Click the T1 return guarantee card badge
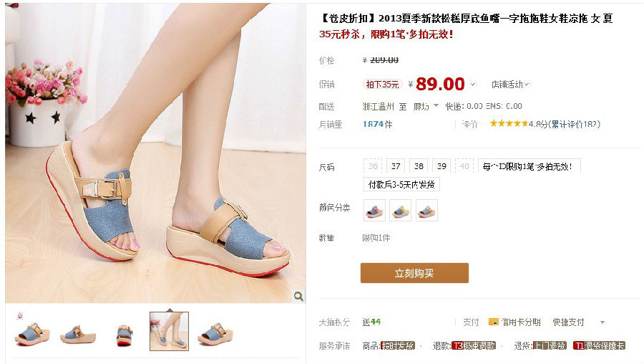This screenshot has width=644, height=364. [599, 346]
